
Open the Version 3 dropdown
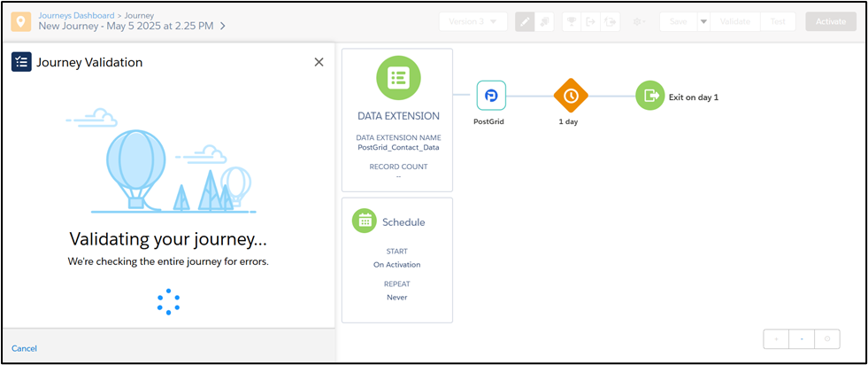(472, 21)
